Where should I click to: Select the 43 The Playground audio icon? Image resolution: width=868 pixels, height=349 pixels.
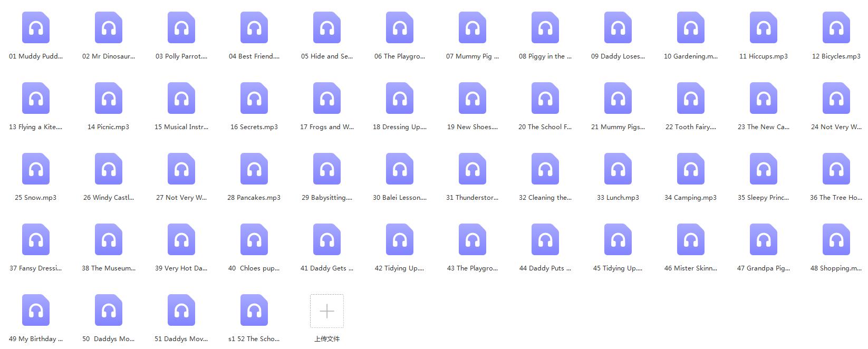coord(472,239)
